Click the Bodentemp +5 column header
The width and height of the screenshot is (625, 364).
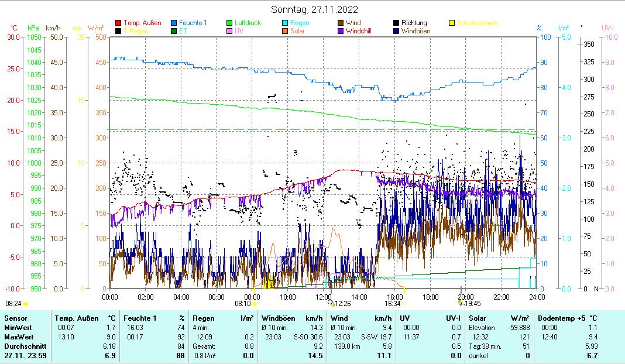tap(561, 318)
